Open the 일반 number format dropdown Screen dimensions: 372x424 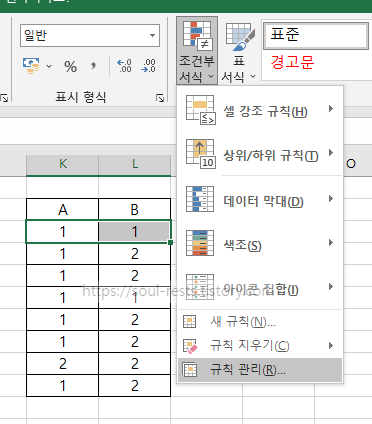coord(152,35)
